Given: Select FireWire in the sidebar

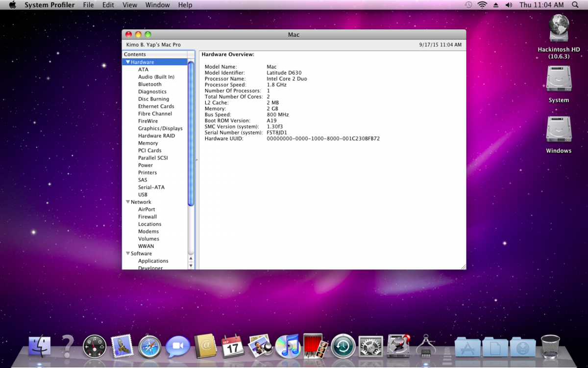Looking at the screenshot, I should pos(148,121).
